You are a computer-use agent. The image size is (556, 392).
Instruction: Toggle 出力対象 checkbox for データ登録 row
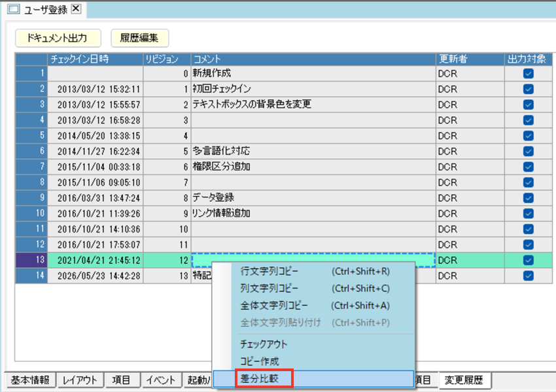[528, 198]
